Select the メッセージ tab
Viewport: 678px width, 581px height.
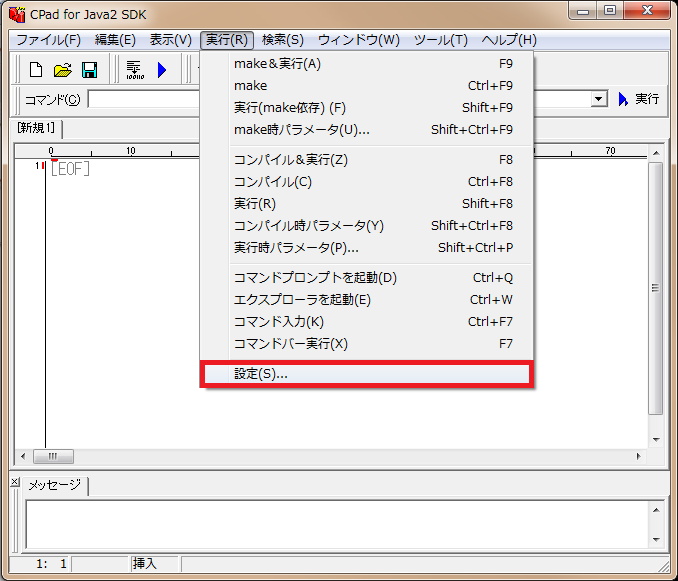(55, 485)
